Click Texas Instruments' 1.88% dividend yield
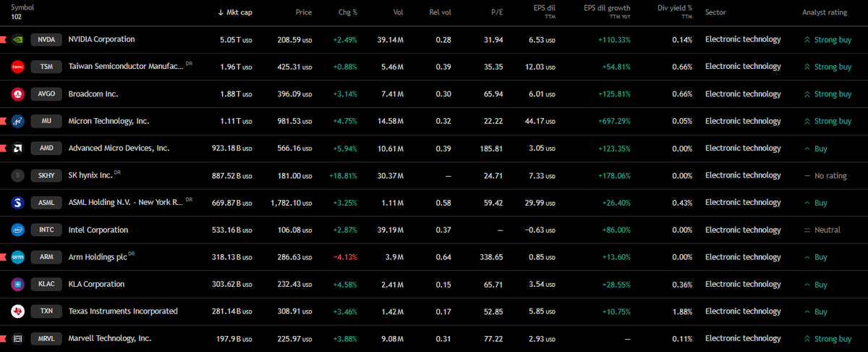Image resolution: width=868 pixels, height=352 pixels. [681, 311]
